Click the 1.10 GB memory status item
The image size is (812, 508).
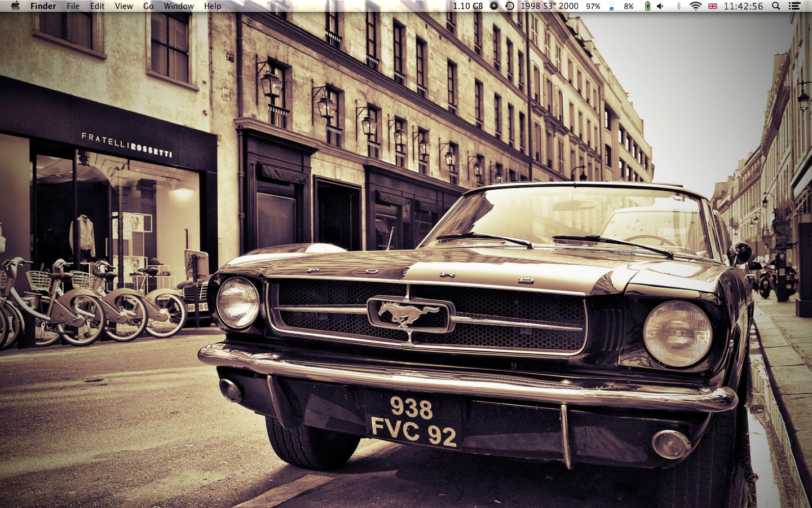pyautogui.click(x=468, y=6)
